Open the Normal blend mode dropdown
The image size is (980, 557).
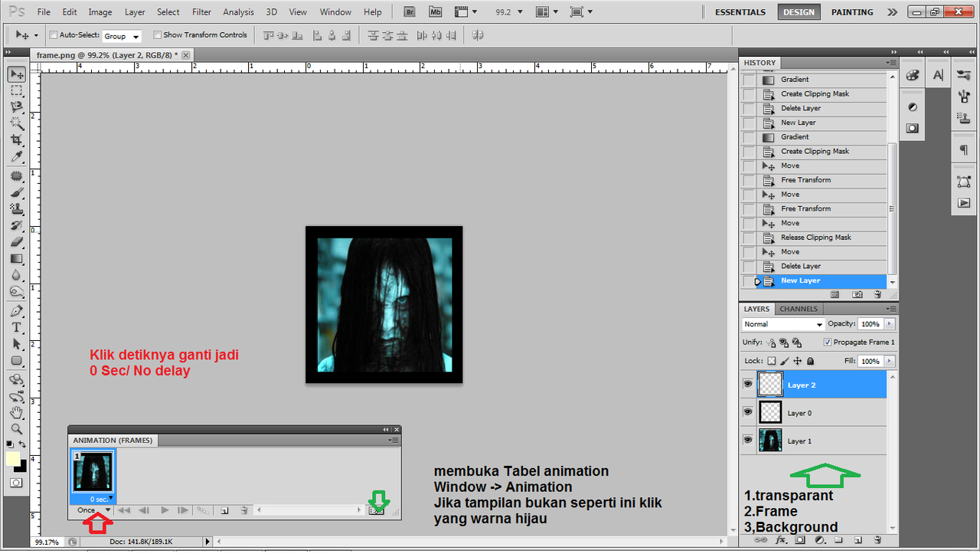point(782,324)
